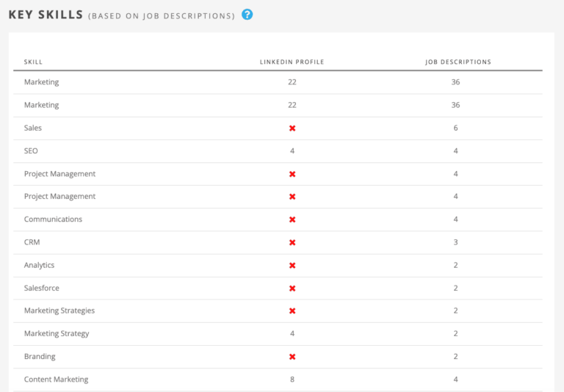Click the SKILL column header
The image size is (564, 392).
coord(33,62)
